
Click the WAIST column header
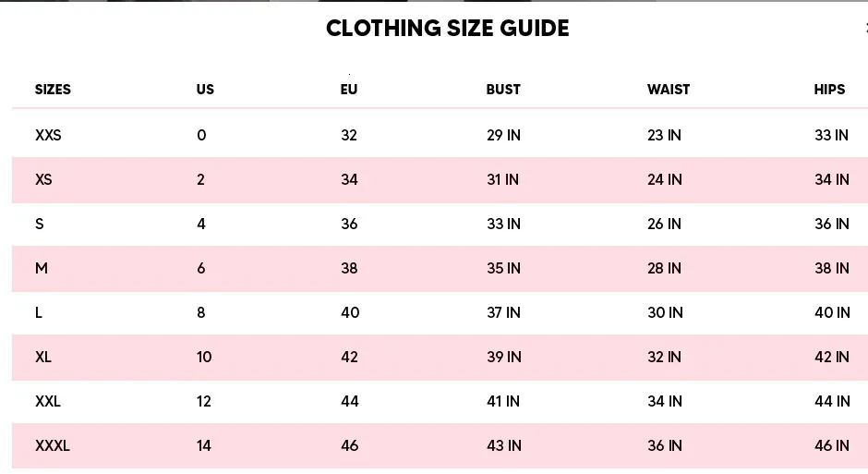pos(669,90)
